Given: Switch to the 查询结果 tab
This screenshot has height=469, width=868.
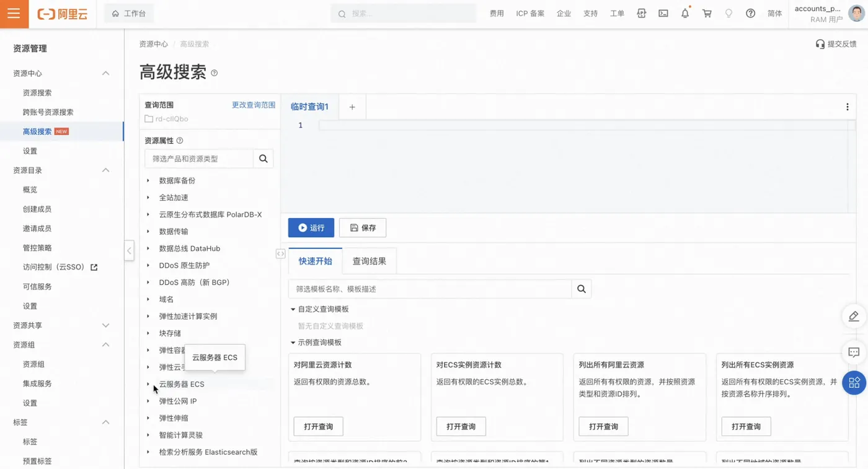Looking at the screenshot, I should click(370, 261).
